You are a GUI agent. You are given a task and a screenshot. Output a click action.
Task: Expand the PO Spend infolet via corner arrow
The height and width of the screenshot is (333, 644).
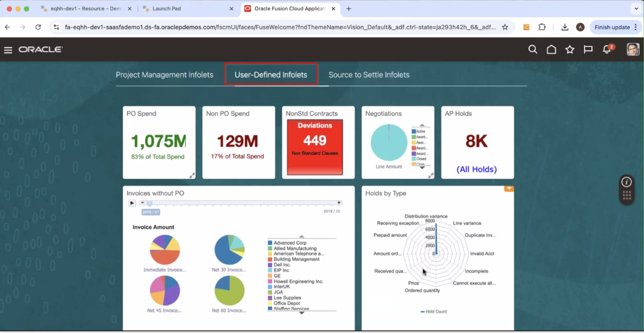(x=192, y=175)
